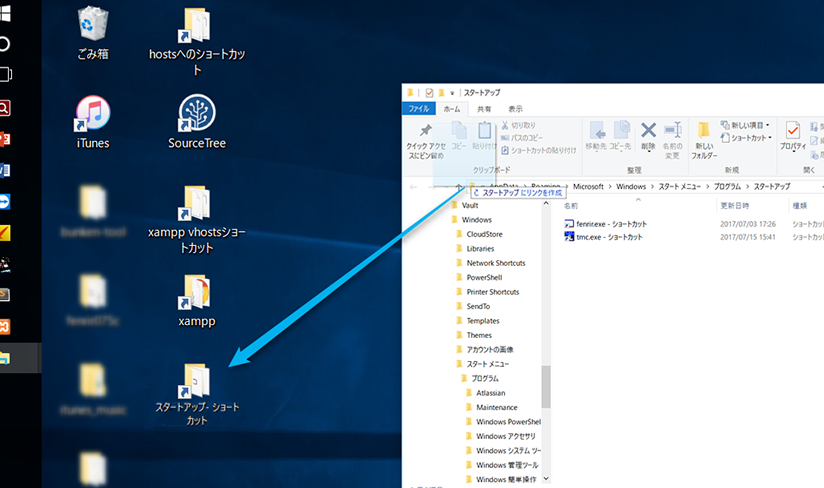Click Copy path in the ribbon
The width and height of the screenshot is (824, 488).
pos(522,138)
